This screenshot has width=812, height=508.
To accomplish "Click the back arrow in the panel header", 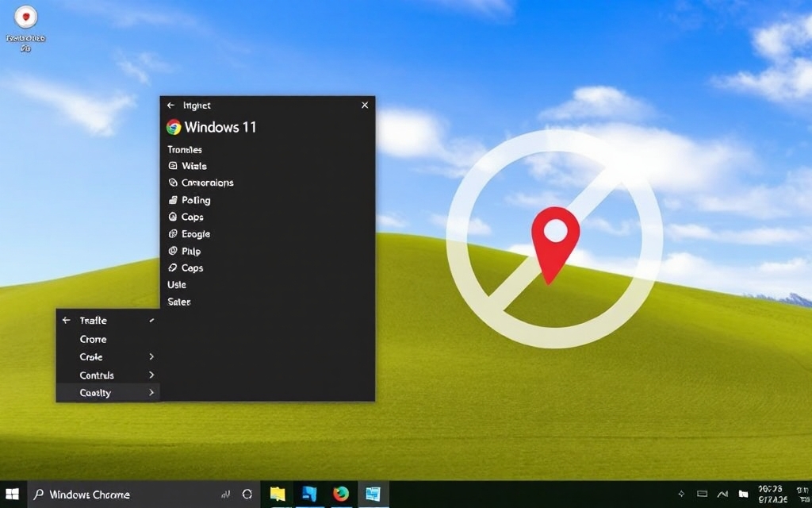I will click(x=171, y=106).
